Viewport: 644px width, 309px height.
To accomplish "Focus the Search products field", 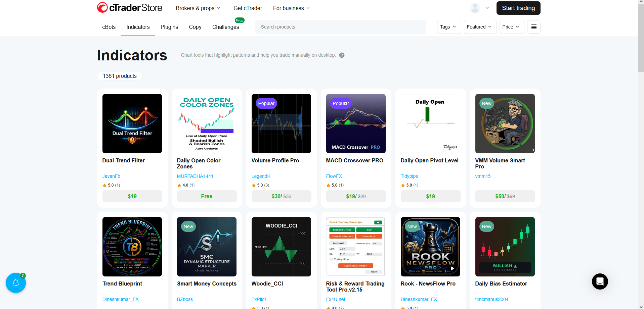I will click(x=341, y=27).
